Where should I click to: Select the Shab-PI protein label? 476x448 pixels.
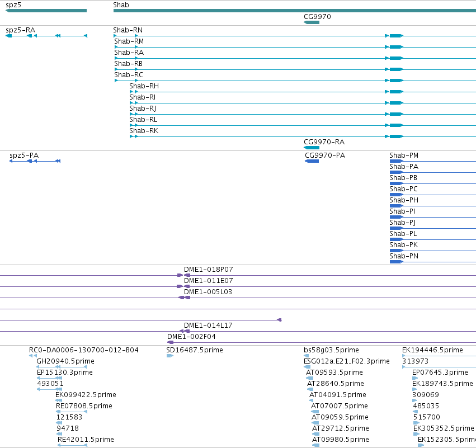403,211
